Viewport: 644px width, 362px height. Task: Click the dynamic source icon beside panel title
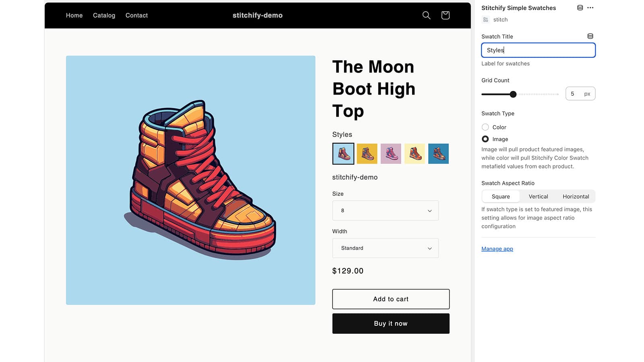[x=580, y=8]
